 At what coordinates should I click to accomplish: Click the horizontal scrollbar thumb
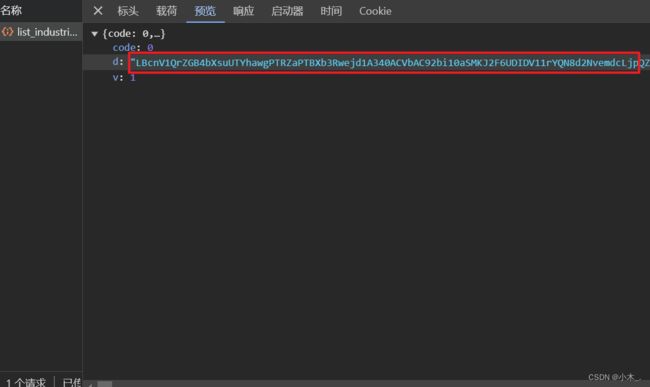point(104,384)
